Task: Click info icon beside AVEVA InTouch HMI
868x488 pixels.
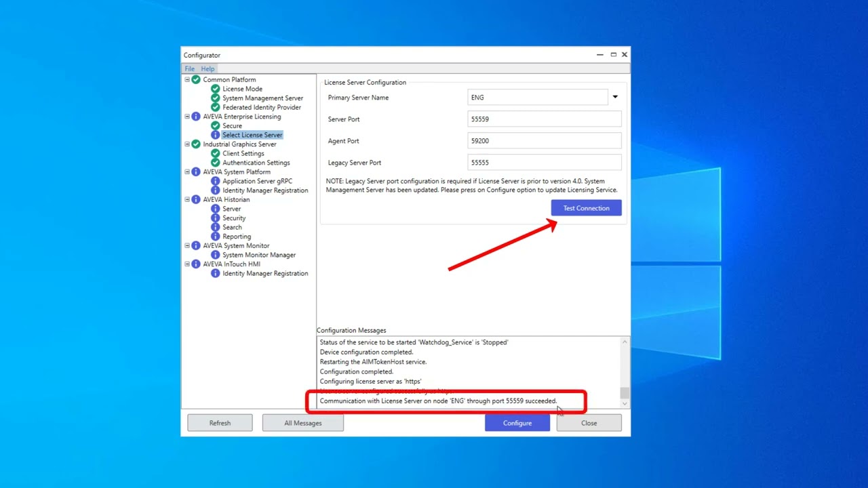Action: (x=196, y=264)
